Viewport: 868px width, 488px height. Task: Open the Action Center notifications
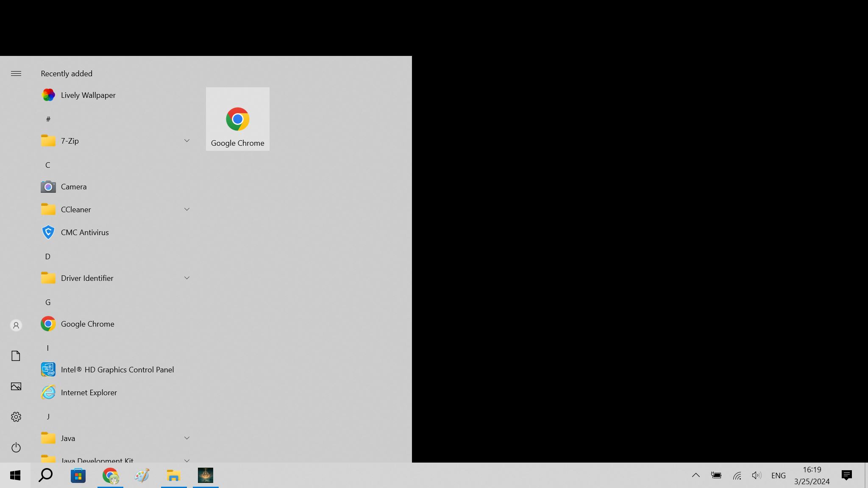(x=846, y=475)
